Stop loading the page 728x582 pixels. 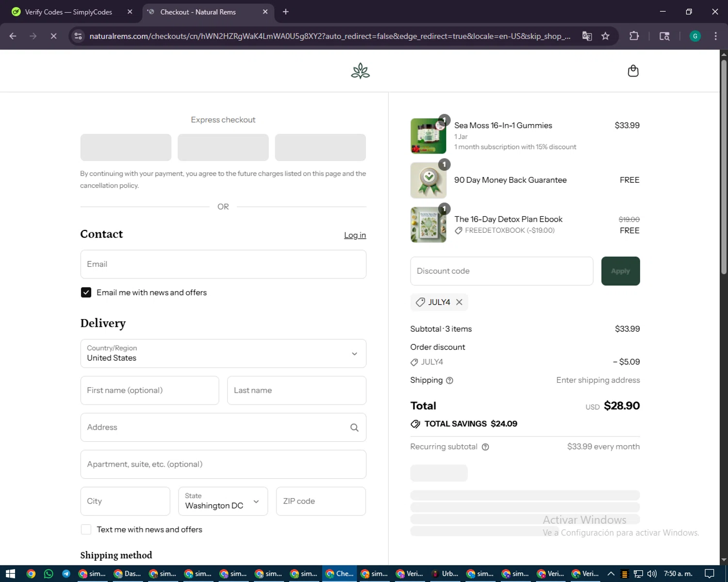53,36
